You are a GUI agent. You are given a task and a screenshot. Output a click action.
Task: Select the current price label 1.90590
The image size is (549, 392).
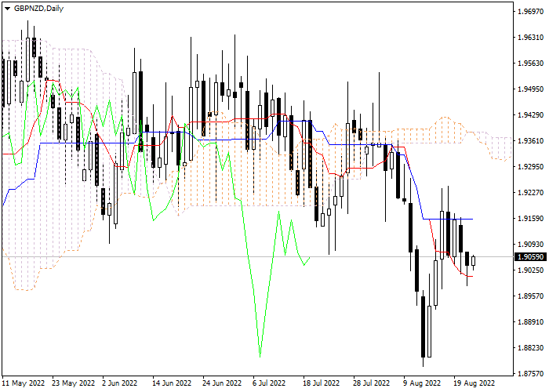[530, 257]
